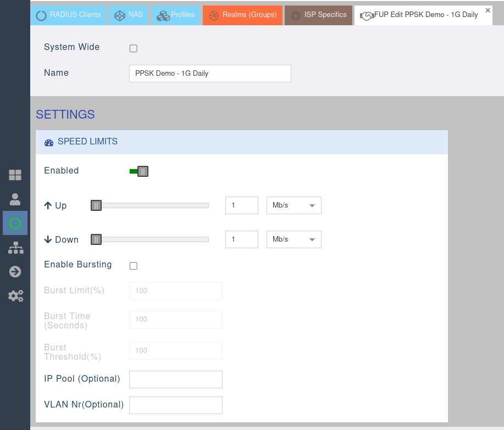Click the speedometer icon beside Speed Limits

click(x=49, y=142)
